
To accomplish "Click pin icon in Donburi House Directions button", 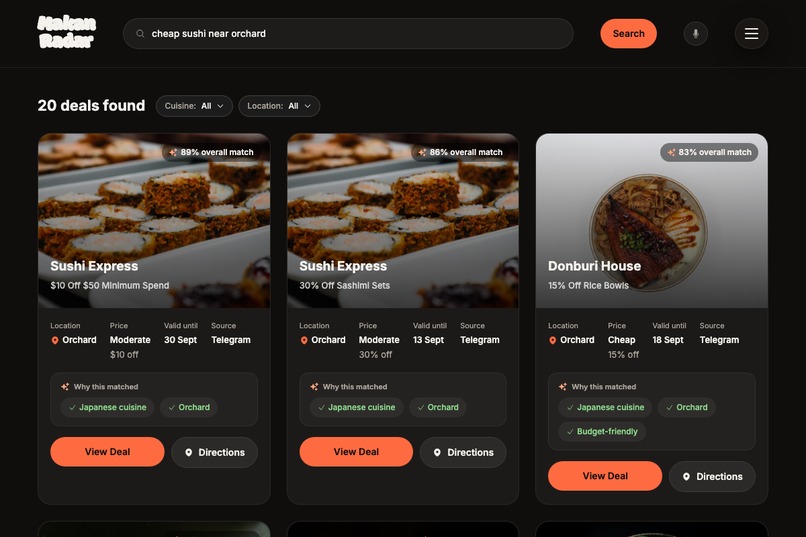I will click(x=686, y=476).
